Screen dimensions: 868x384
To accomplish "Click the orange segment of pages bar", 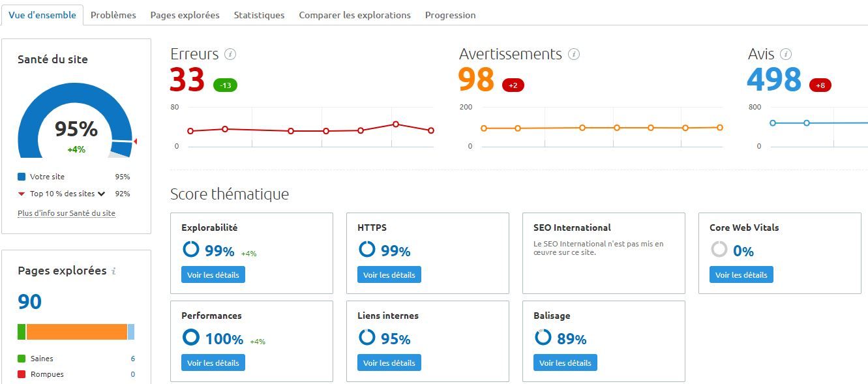I will 77,332.
